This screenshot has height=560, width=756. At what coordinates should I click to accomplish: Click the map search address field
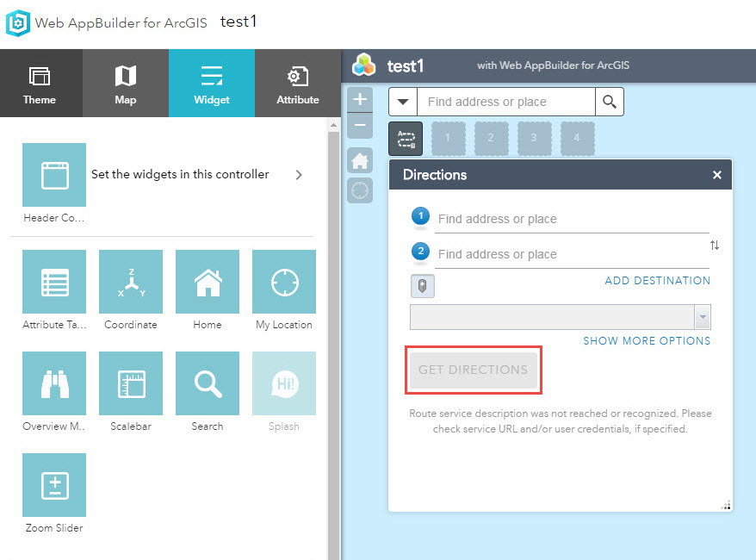click(506, 102)
